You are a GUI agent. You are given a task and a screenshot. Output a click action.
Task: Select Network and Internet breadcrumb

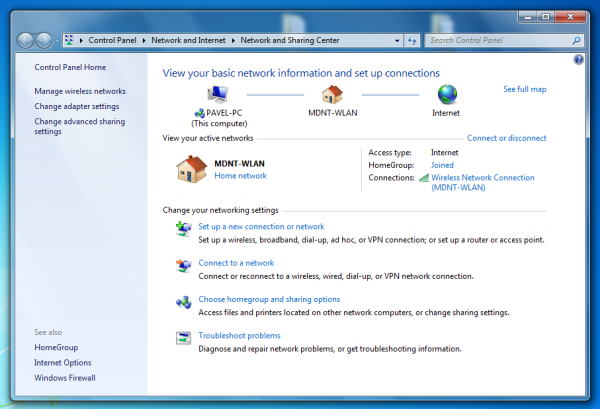[x=188, y=40]
